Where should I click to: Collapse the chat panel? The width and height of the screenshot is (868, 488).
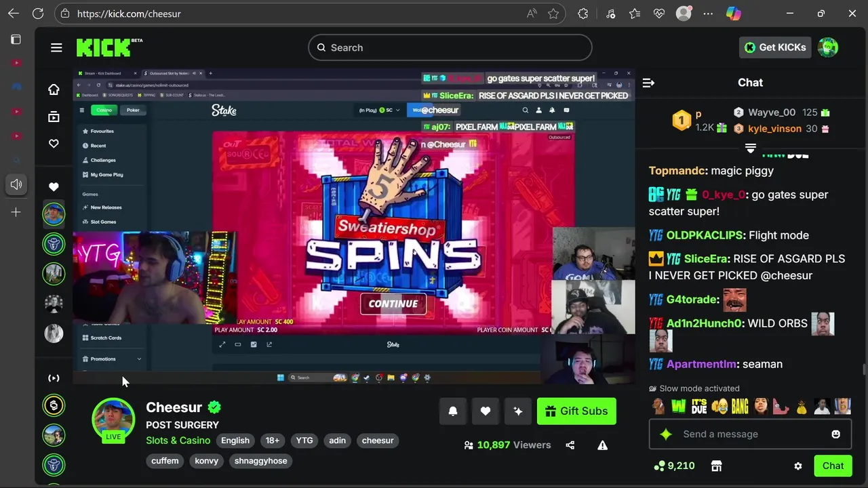coord(648,83)
